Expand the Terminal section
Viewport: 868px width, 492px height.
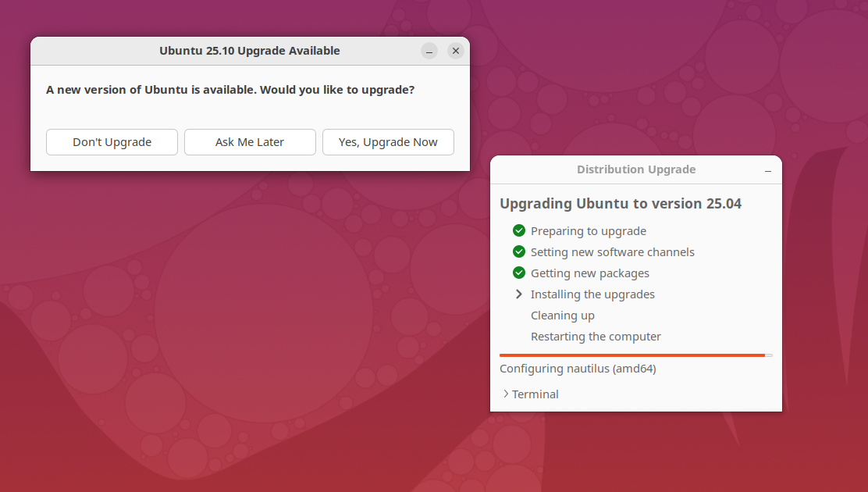tap(531, 394)
